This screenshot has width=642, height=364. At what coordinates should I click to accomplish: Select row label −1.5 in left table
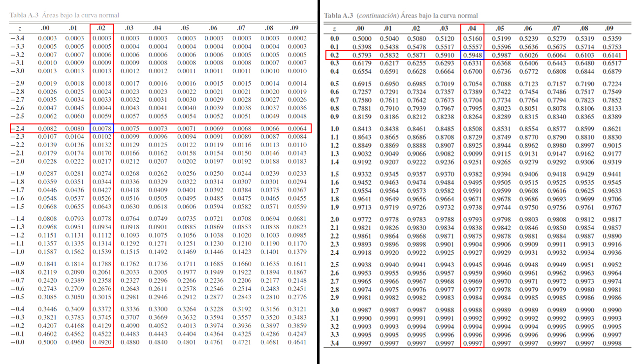pos(17,207)
